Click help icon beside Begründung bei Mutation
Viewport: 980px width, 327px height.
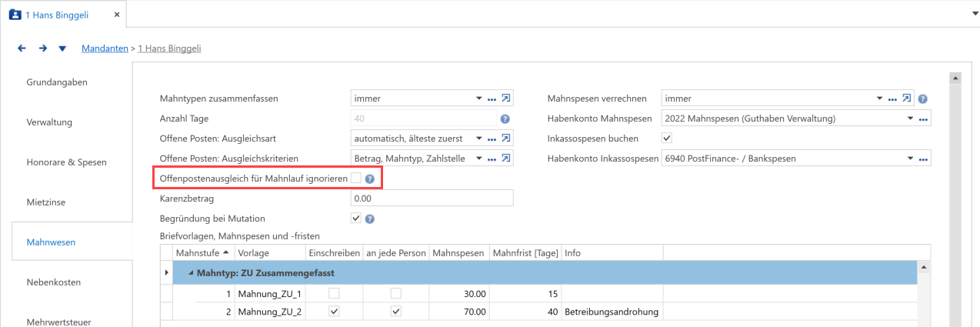point(370,219)
